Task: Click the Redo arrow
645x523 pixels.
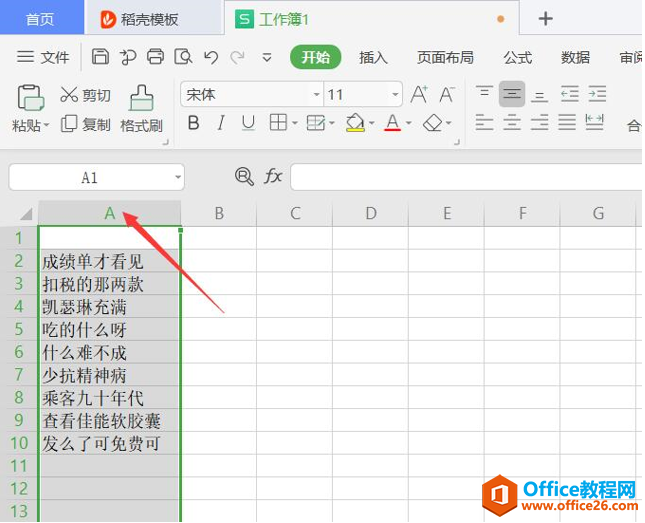Action: 238,57
